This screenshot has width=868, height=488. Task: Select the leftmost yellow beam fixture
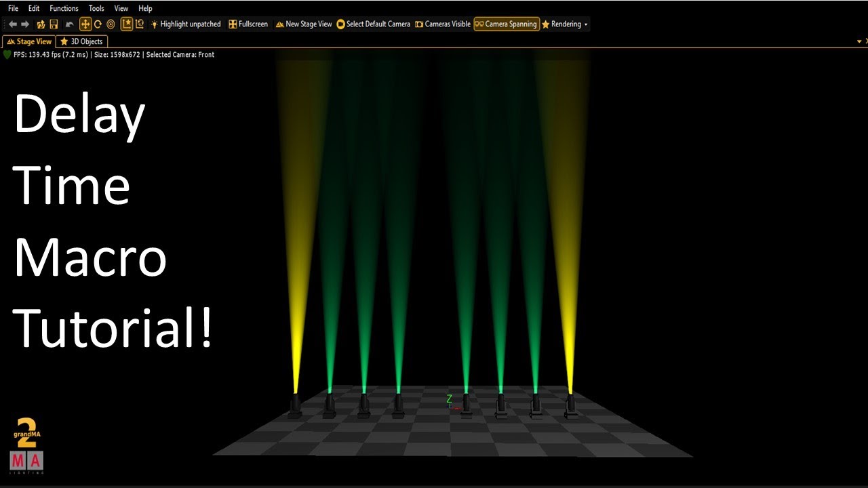pyautogui.click(x=295, y=405)
